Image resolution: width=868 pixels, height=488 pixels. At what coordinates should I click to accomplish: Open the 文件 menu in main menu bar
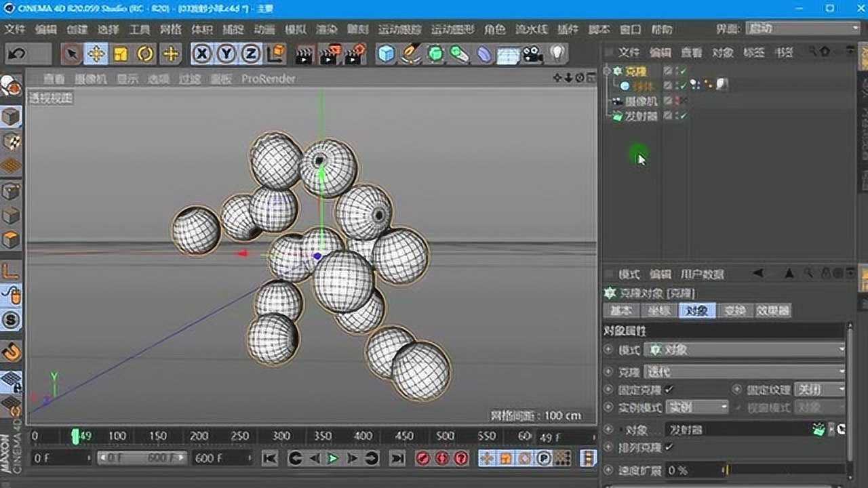[x=15, y=30]
